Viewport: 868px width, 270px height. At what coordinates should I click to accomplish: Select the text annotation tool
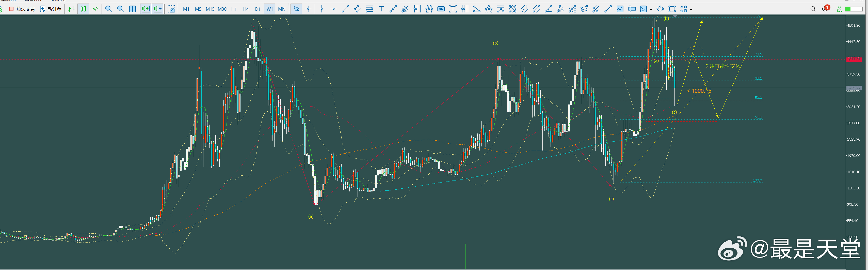point(381,9)
